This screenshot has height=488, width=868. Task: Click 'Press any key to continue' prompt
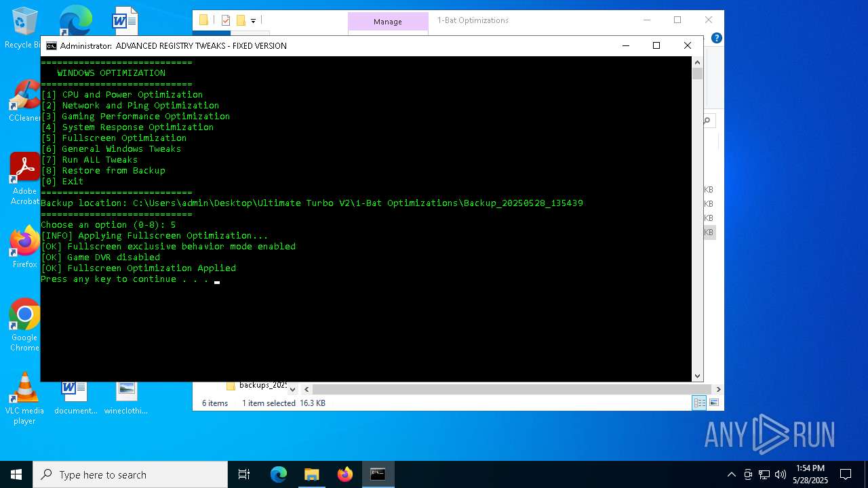(125, 279)
